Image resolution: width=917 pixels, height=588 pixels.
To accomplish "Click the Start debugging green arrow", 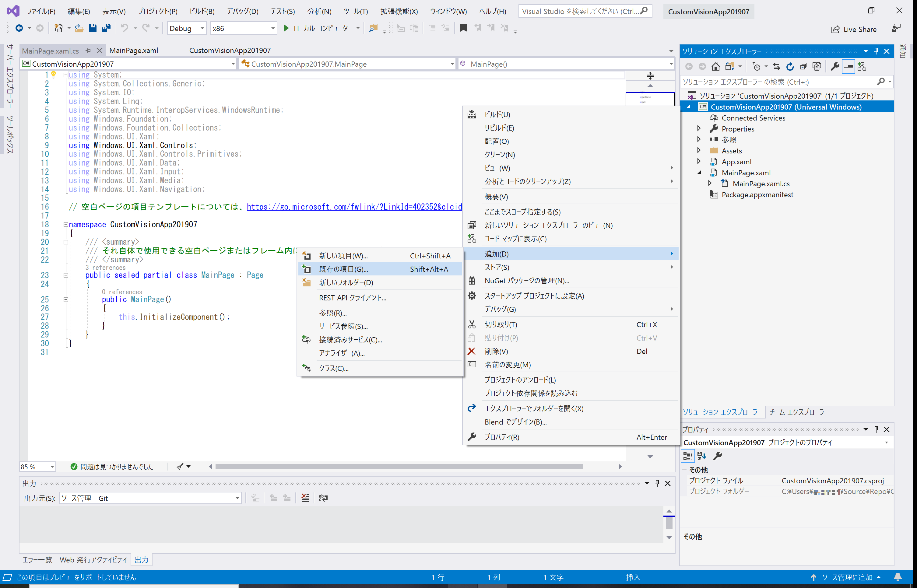I will 286,28.
